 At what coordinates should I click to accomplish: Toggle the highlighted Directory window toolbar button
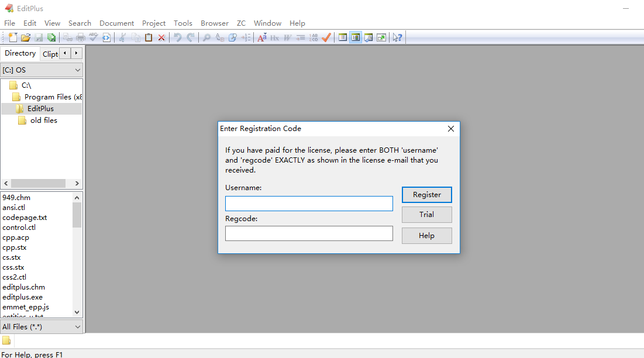point(355,37)
